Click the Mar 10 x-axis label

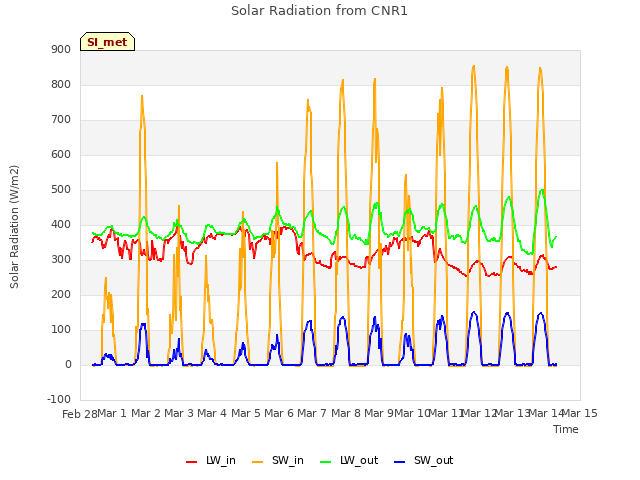(x=412, y=413)
